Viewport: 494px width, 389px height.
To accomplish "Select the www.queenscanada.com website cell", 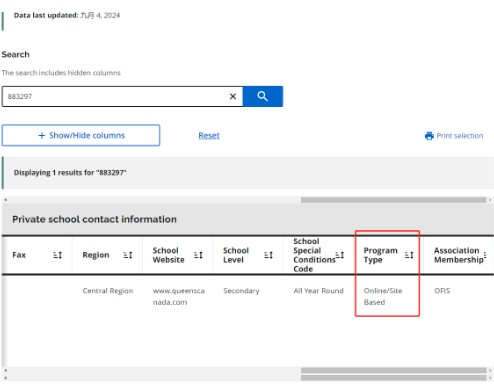I will pyautogui.click(x=179, y=296).
